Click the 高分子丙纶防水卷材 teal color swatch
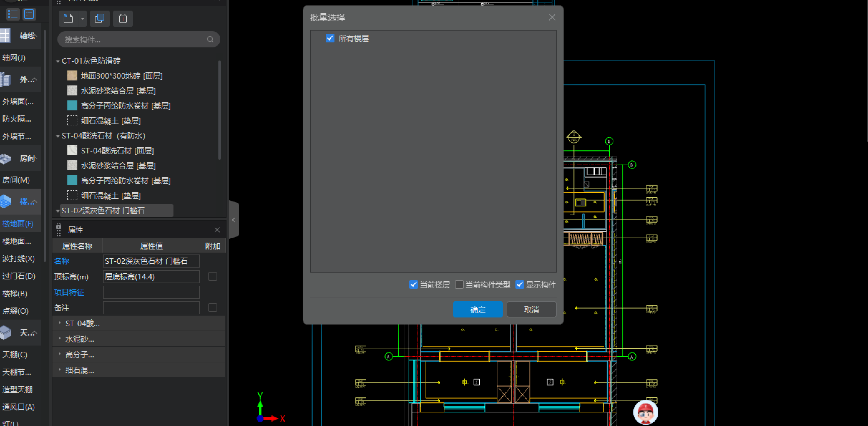This screenshot has width=868, height=426. click(72, 106)
